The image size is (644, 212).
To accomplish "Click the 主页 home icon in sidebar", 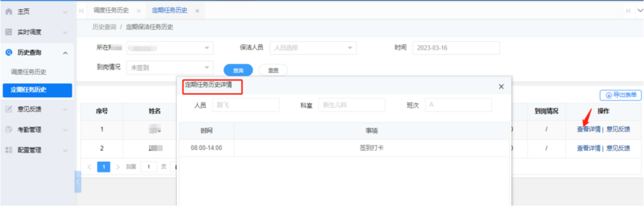I will click(9, 12).
